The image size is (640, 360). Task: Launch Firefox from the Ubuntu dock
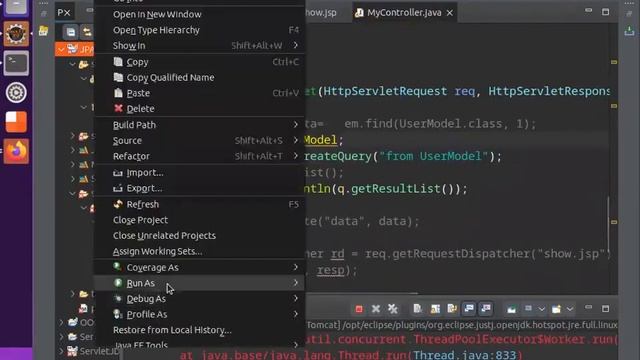pos(16,151)
